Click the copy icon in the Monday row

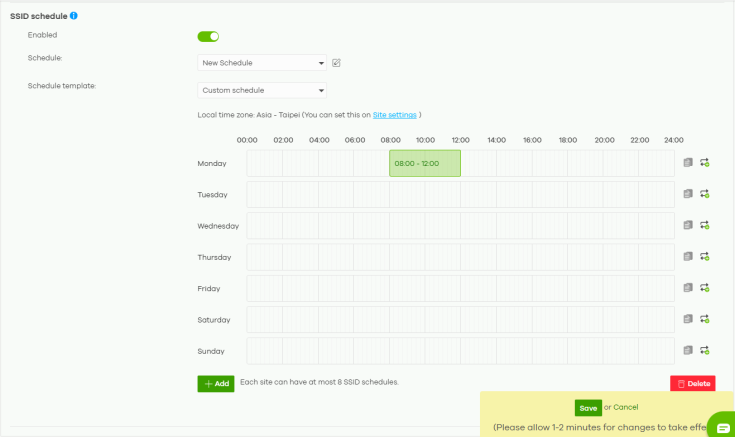tap(688, 163)
